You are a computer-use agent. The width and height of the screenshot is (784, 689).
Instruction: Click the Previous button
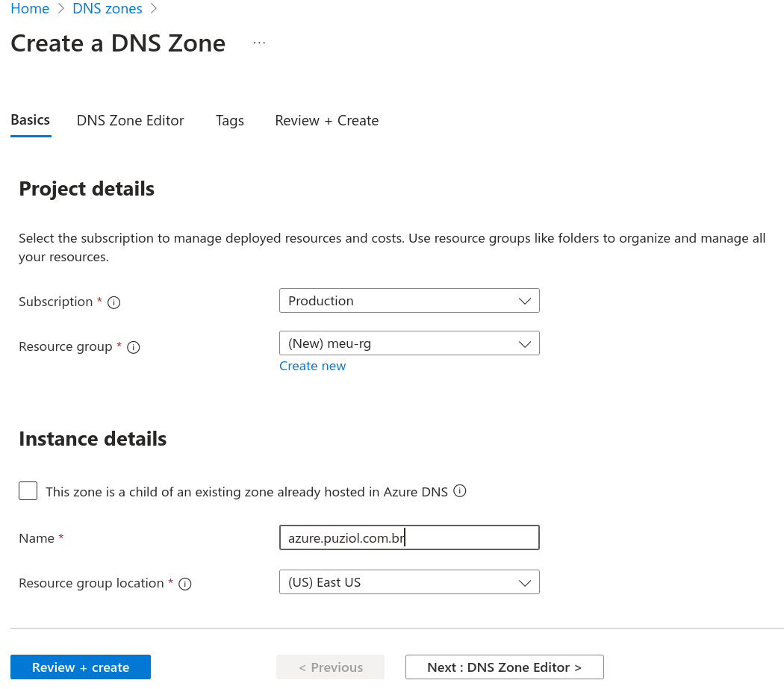pyautogui.click(x=330, y=667)
